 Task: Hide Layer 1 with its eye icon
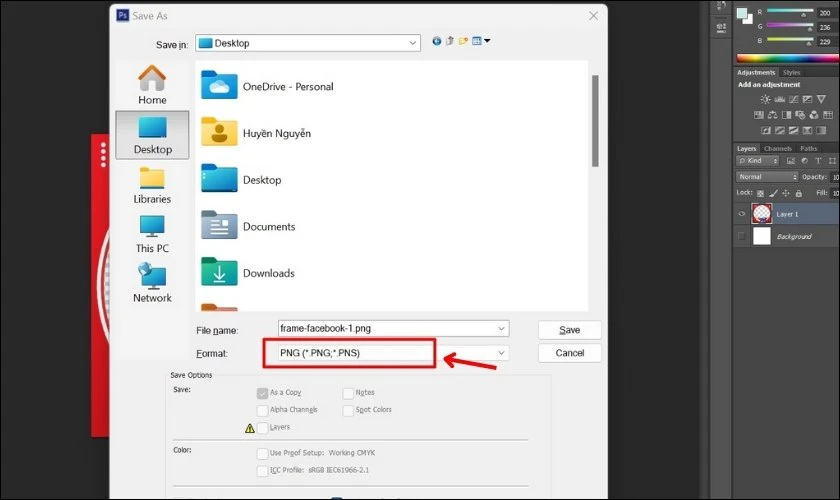click(742, 214)
